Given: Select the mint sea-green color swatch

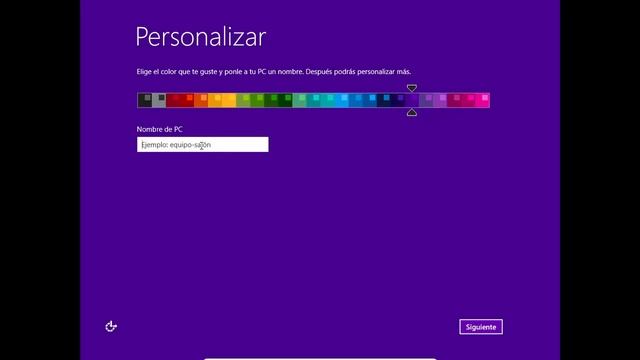Looking at the screenshot, I should (300, 100).
